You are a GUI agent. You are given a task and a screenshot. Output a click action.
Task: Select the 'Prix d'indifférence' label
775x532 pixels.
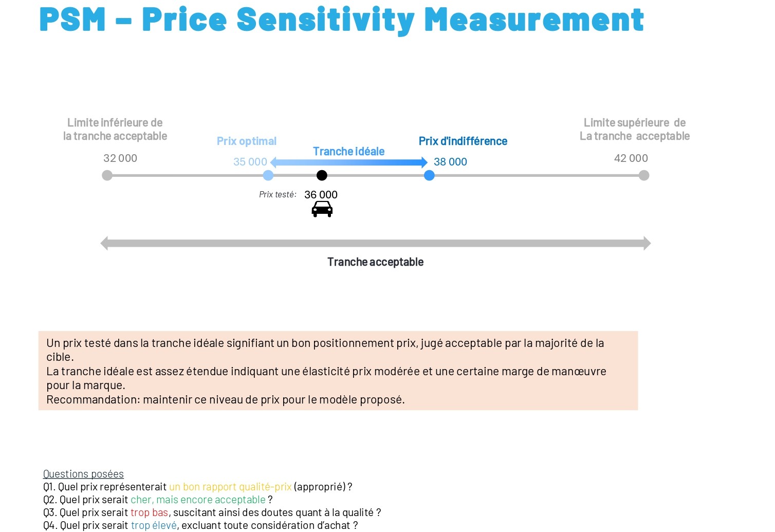coord(463,141)
